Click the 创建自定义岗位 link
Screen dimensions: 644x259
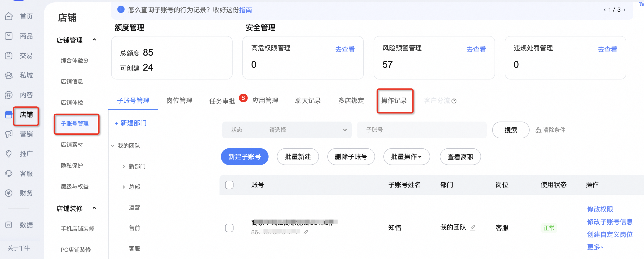(610, 234)
